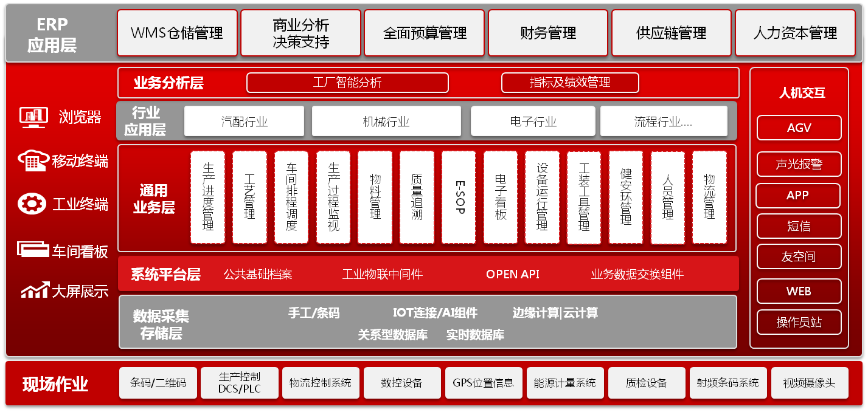Select the mobile terminal (移动终端) cloud icon
868x412 pixels.
[x=35, y=159]
